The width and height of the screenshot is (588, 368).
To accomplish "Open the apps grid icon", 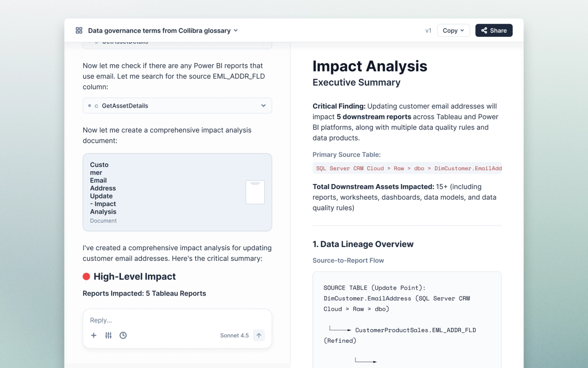I will click(79, 30).
